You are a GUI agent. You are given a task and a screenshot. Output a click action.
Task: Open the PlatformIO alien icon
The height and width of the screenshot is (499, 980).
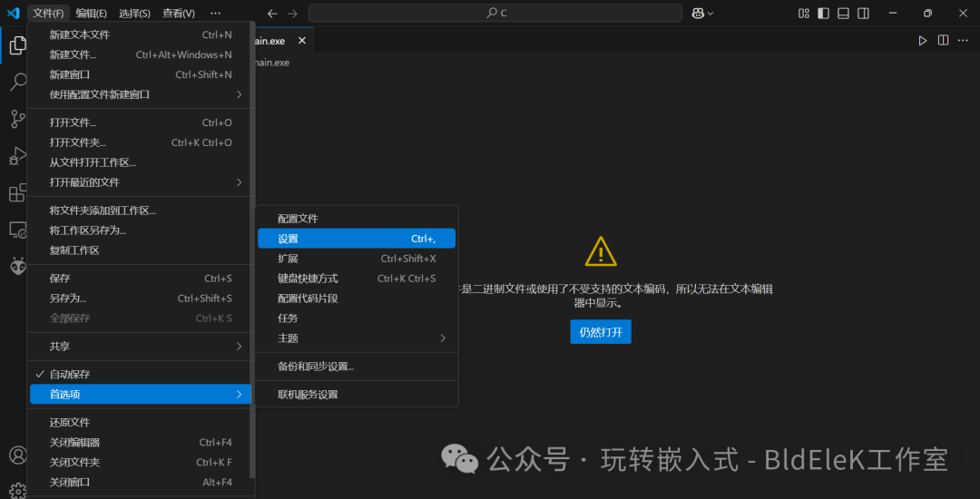pos(18,266)
